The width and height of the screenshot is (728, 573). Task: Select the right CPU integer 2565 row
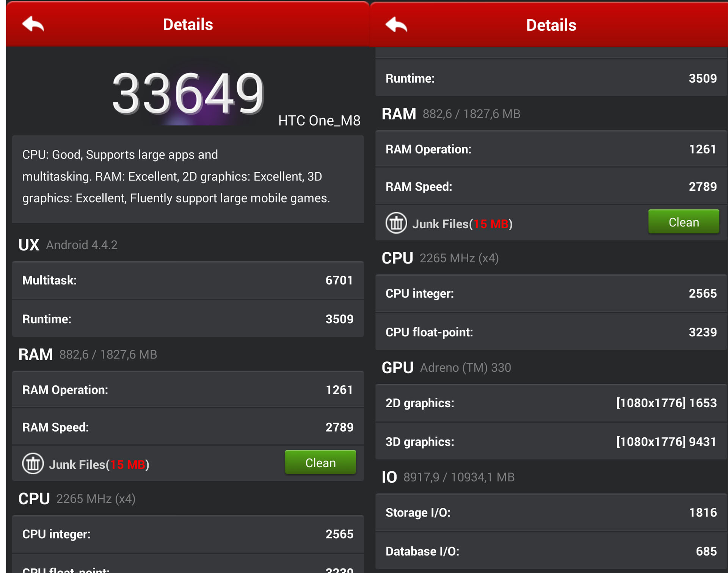coord(551,293)
